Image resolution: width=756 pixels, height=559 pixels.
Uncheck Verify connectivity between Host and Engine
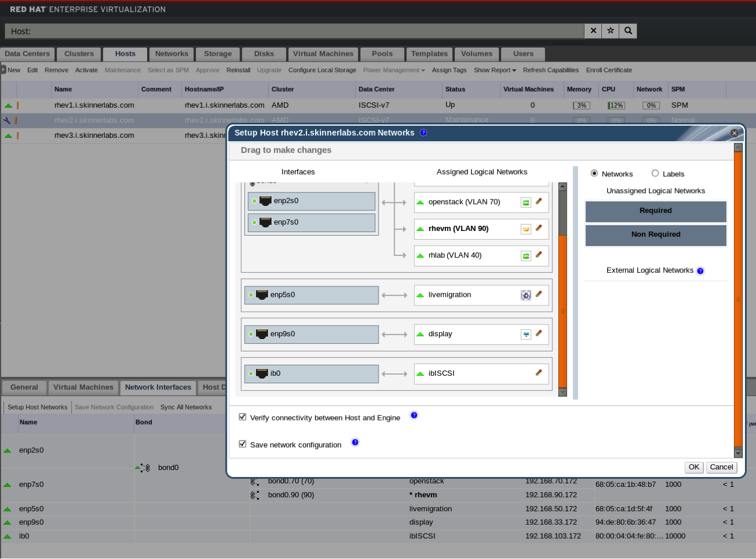tap(243, 417)
